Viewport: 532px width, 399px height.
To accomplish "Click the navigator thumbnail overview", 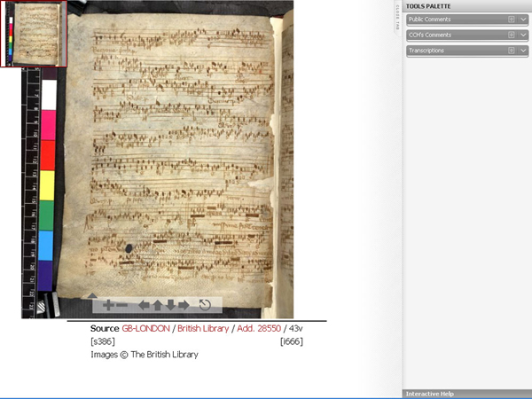I will (x=34, y=34).
